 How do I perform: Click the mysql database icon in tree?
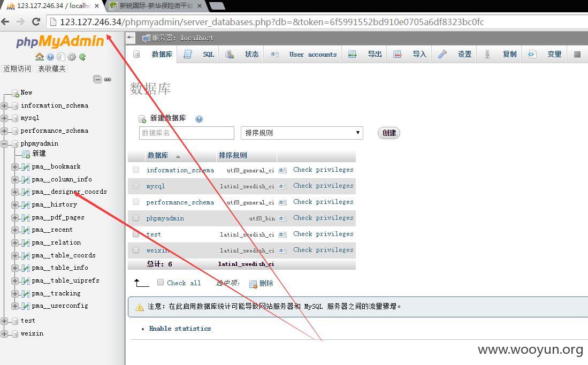15,118
